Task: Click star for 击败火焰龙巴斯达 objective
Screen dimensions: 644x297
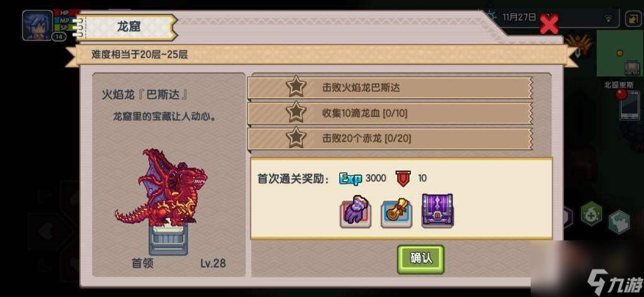Action: (296, 87)
